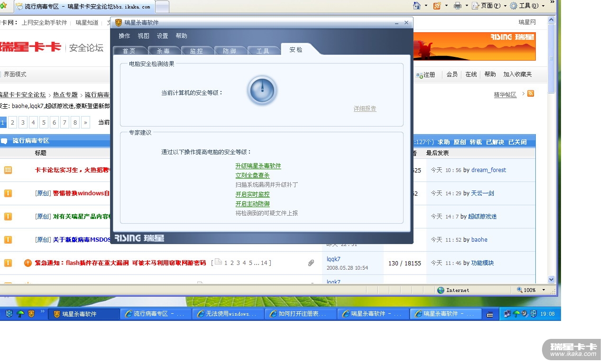Open the print dropdown arrow in IE
This screenshot has width=607, height=364.
click(467, 6)
